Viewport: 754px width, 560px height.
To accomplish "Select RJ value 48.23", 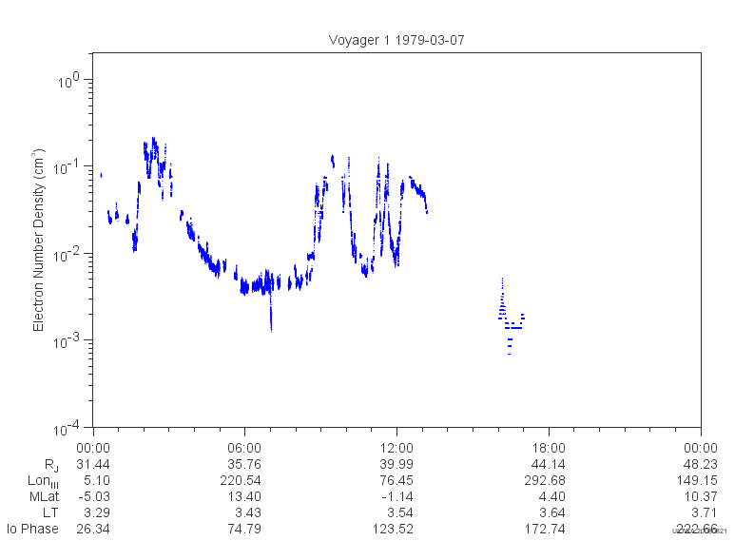I will [701, 464].
